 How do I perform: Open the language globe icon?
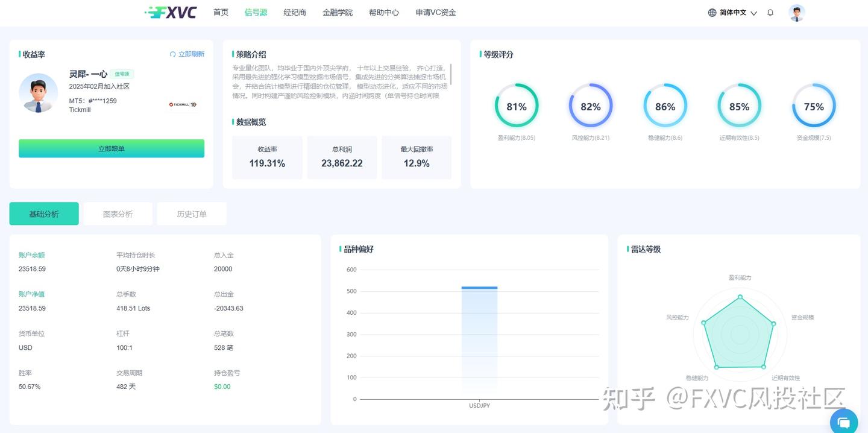(712, 12)
